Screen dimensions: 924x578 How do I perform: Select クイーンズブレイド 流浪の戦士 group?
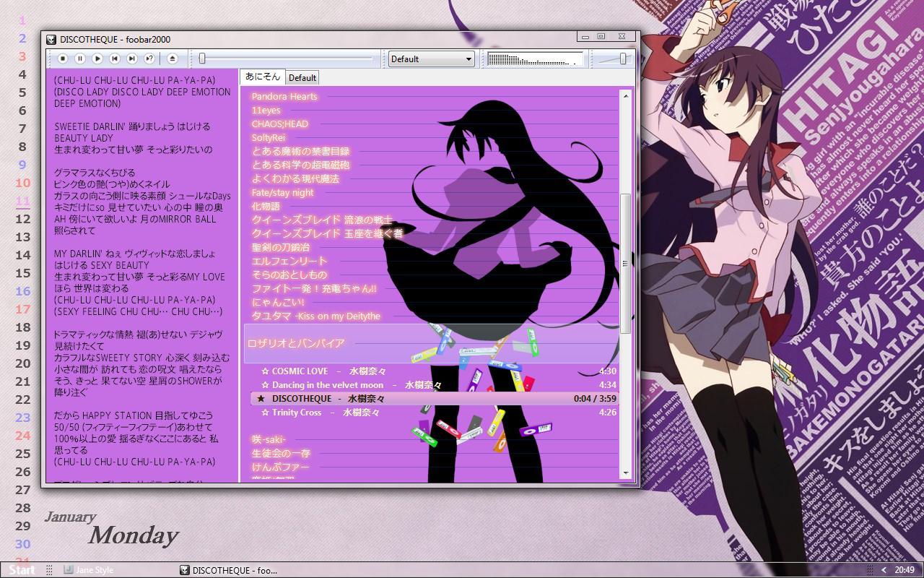322,220
